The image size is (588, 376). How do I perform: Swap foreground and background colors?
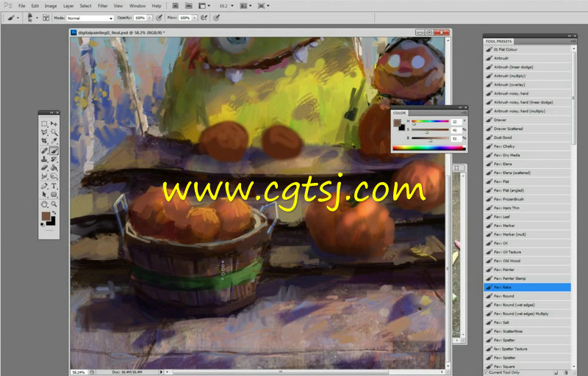point(54,213)
